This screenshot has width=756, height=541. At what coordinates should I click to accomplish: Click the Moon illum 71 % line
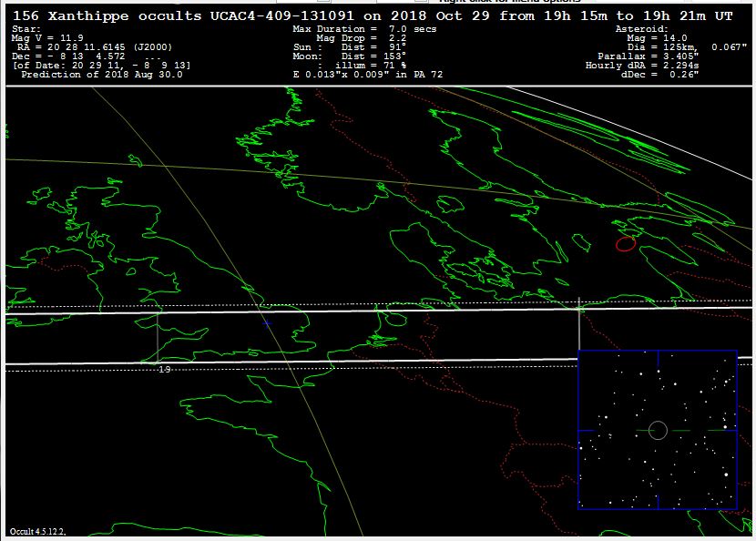361,65
